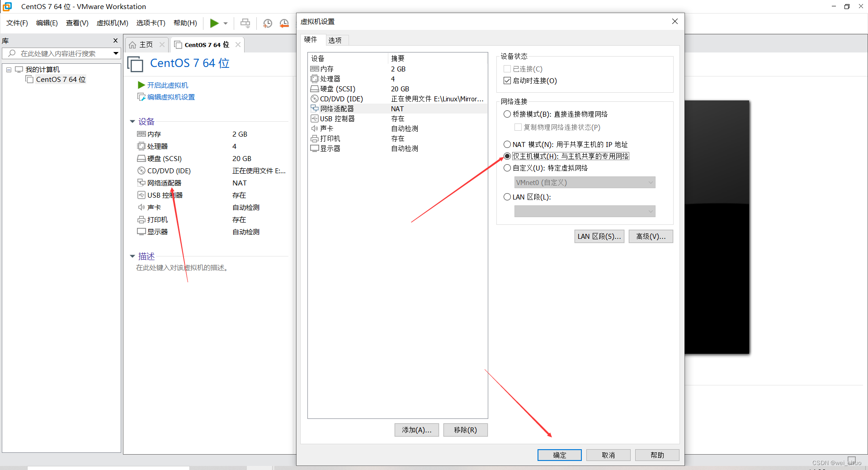Click 显示器 display icon in main window list
The height and width of the screenshot is (470, 868).
(x=142, y=232)
